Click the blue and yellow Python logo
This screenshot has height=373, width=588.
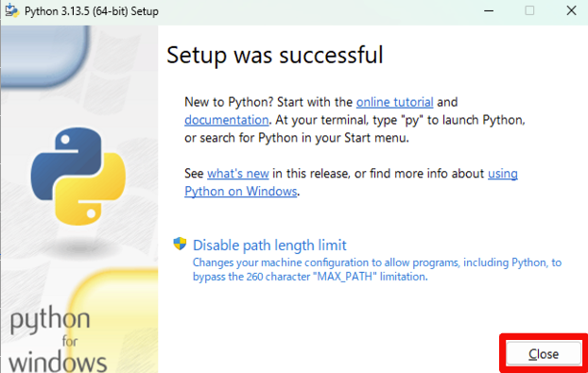click(x=78, y=176)
